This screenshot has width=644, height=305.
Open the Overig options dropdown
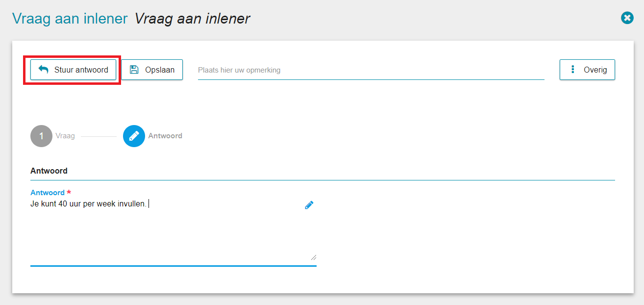point(587,70)
